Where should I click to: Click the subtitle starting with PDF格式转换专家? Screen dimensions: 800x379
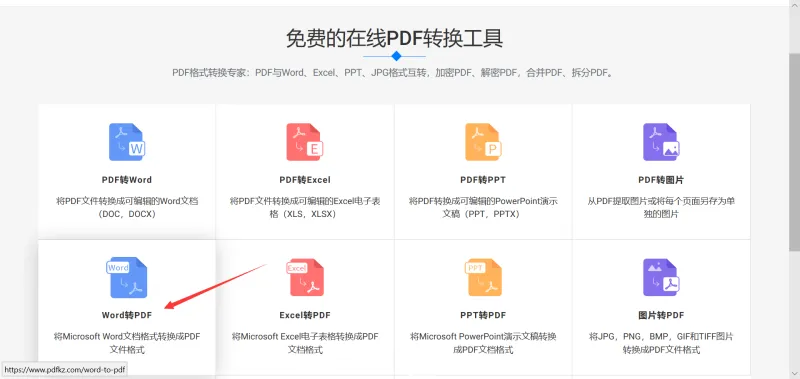coord(394,72)
